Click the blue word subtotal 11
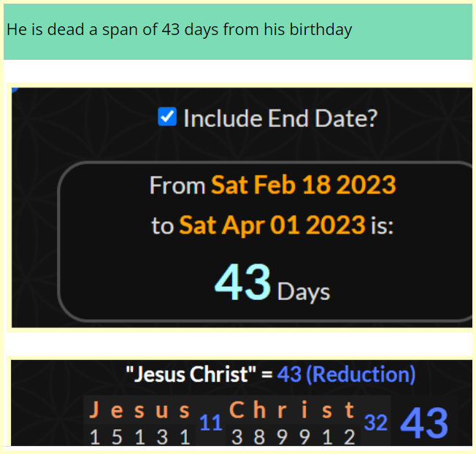Viewport: 476px width, 454px height. pos(210,423)
